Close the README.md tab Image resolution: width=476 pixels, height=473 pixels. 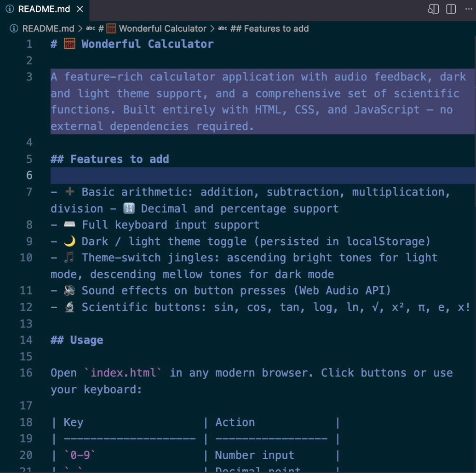coord(79,9)
